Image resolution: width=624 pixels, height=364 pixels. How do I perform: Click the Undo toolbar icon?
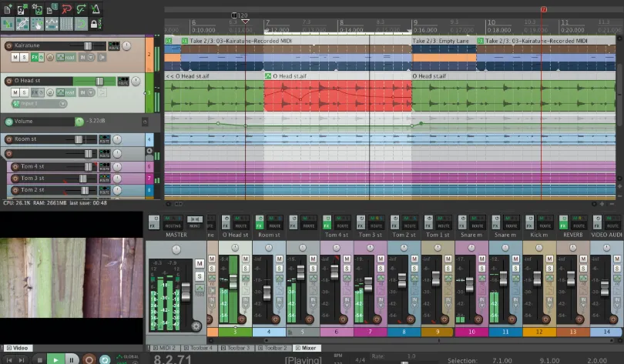66,8
